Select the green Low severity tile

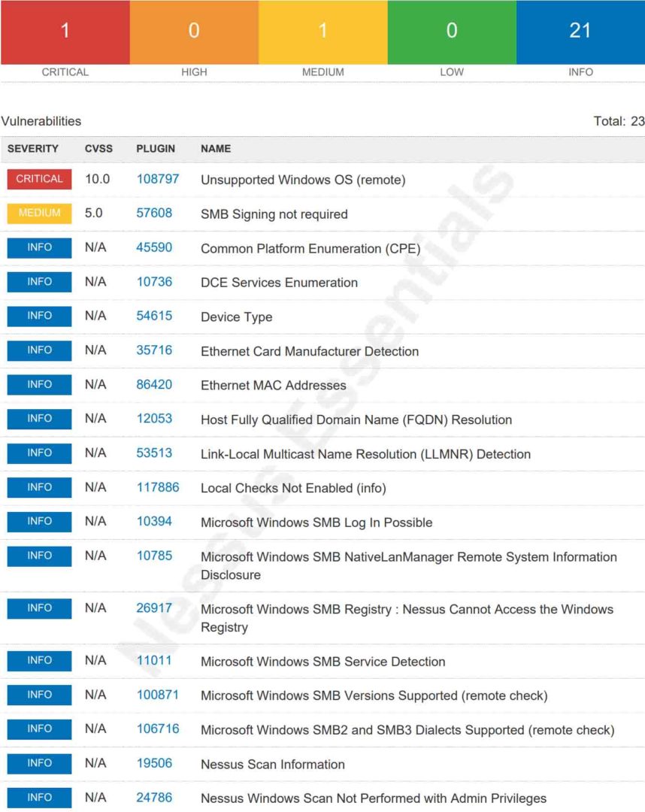pos(451,32)
